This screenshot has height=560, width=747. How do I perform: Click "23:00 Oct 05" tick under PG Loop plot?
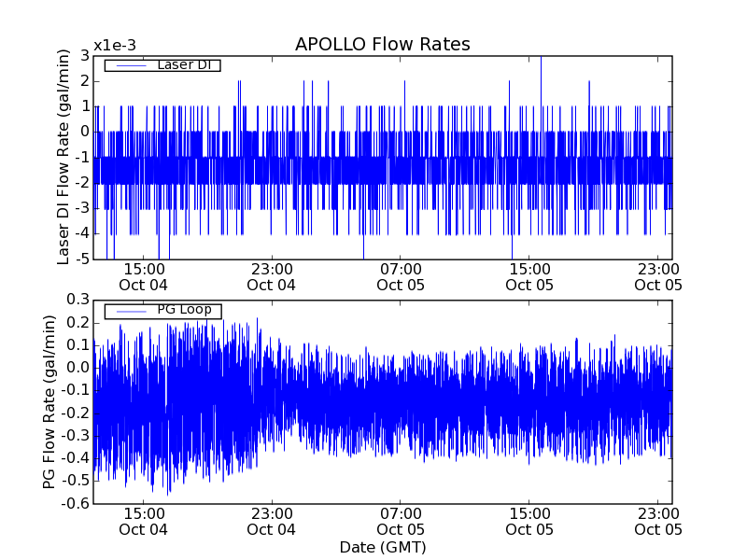point(658,522)
